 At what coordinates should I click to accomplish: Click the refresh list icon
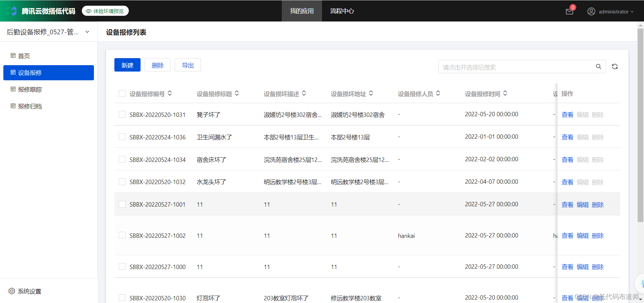tap(615, 67)
